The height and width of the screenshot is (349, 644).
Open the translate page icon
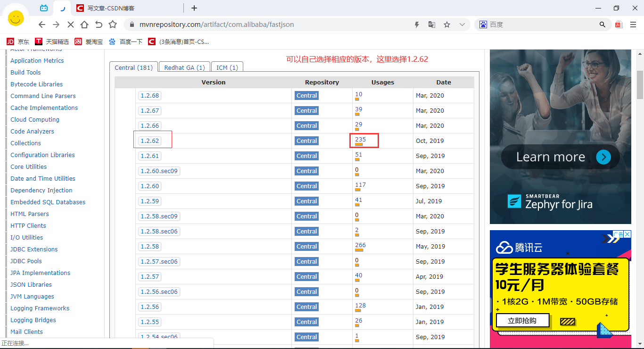[431, 24]
